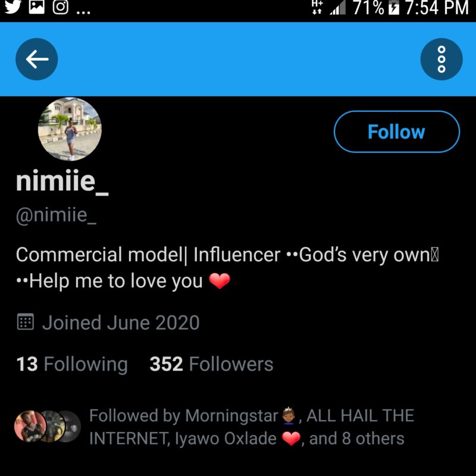Tap the gallery image notification icon
Viewport: 476px width, 476px height.
[x=37, y=7]
